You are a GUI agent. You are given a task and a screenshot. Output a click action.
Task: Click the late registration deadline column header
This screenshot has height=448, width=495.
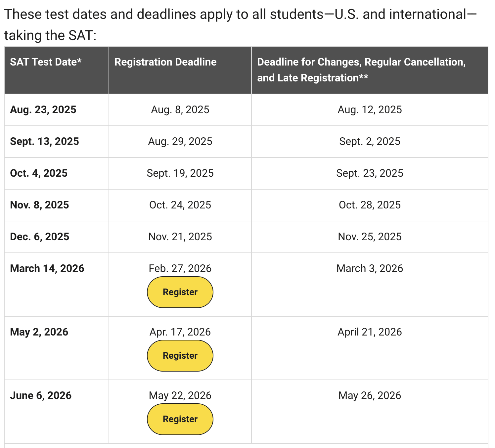pyautogui.click(x=361, y=70)
